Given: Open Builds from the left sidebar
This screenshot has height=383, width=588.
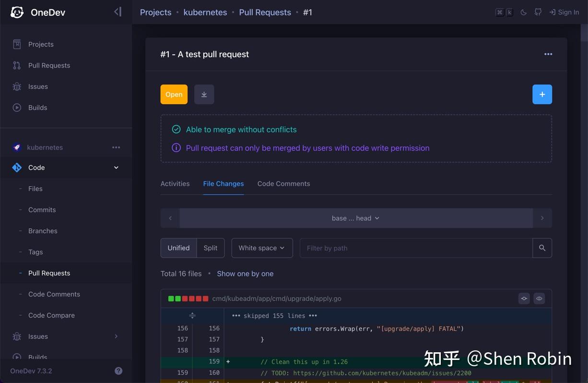Looking at the screenshot, I should [37, 108].
